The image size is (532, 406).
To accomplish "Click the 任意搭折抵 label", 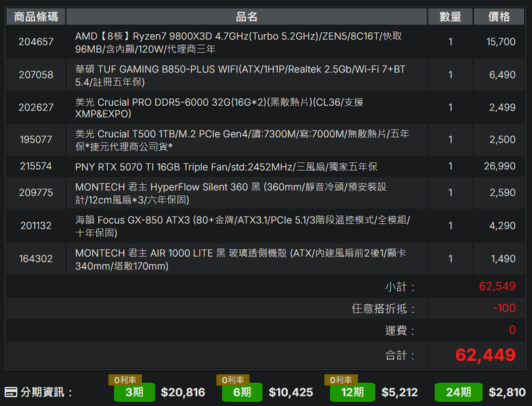I will coord(383,308).
